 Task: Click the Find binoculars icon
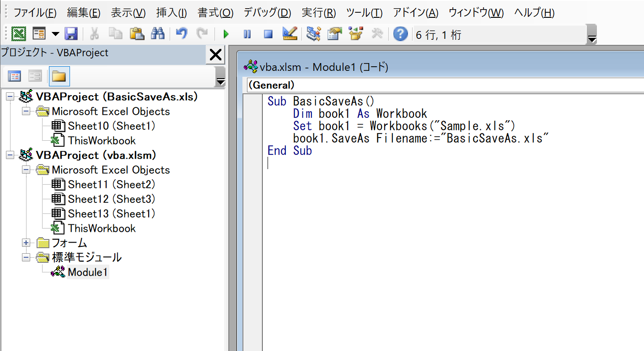click(x=157, y=34)
